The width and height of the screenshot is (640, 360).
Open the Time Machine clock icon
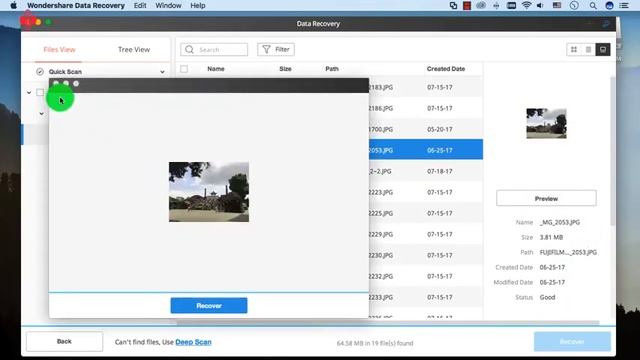[x=574, y=6]
